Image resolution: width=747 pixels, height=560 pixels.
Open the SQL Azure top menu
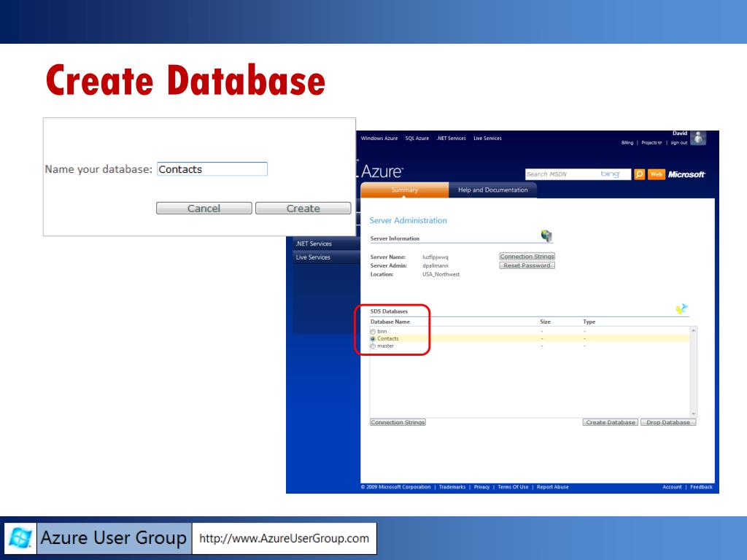point(417,139)
